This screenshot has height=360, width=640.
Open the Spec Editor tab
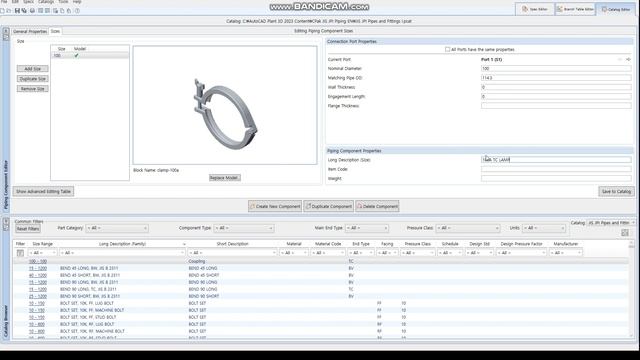coord(535,9)
